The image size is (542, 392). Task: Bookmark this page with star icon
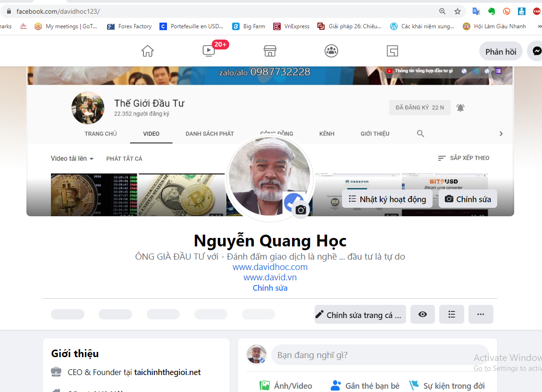click(x=457, y=11)
